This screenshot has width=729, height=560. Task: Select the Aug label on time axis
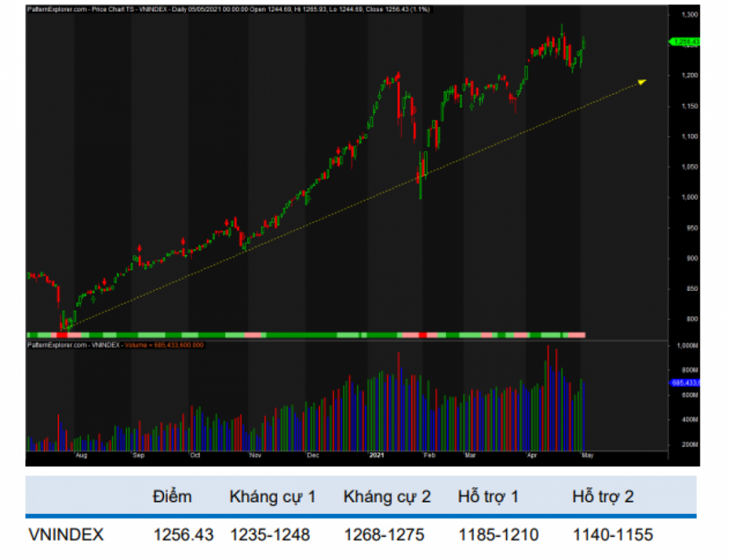81,456
